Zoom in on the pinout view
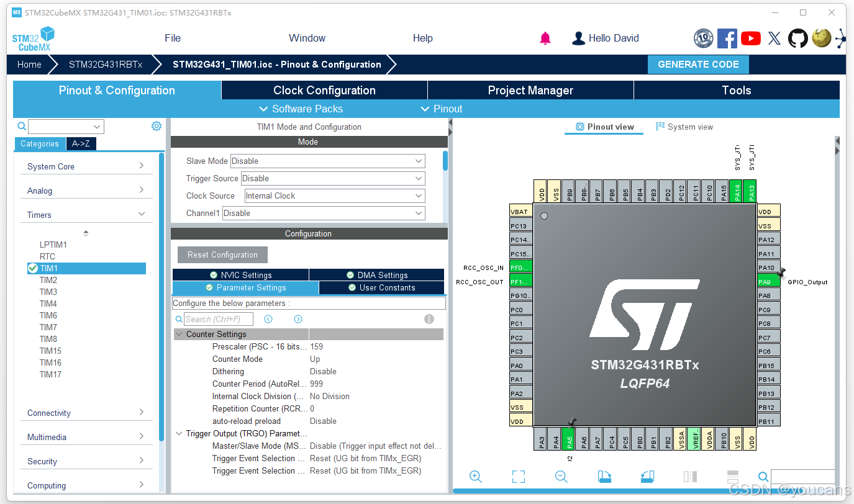854x504 pixels. (x=476, y=477)
